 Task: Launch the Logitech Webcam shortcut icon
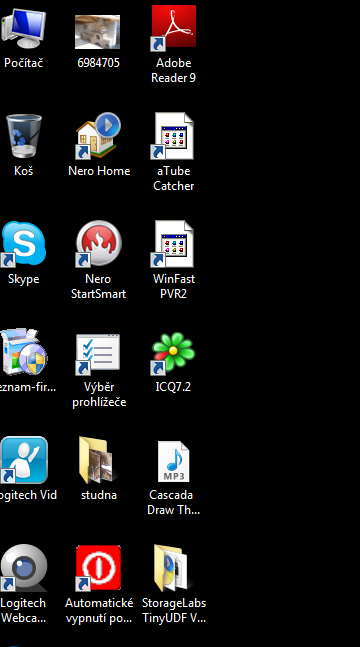tap(24, 568)
